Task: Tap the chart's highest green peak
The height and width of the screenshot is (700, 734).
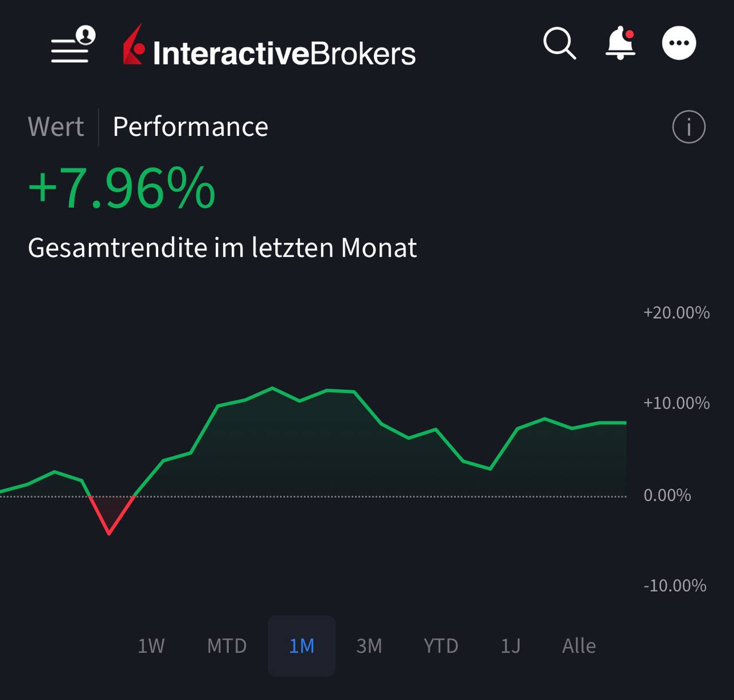Action: click(272, 389)
